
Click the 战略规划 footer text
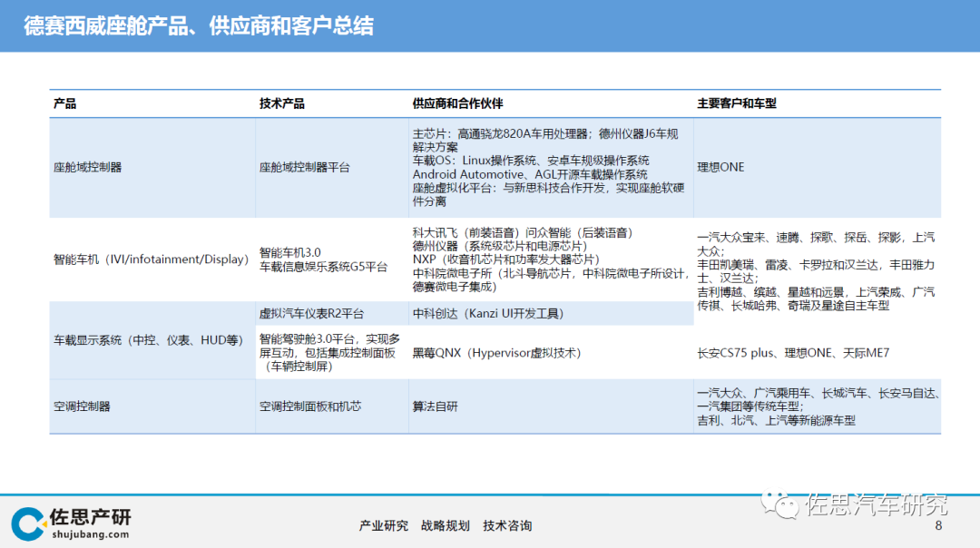445,526
